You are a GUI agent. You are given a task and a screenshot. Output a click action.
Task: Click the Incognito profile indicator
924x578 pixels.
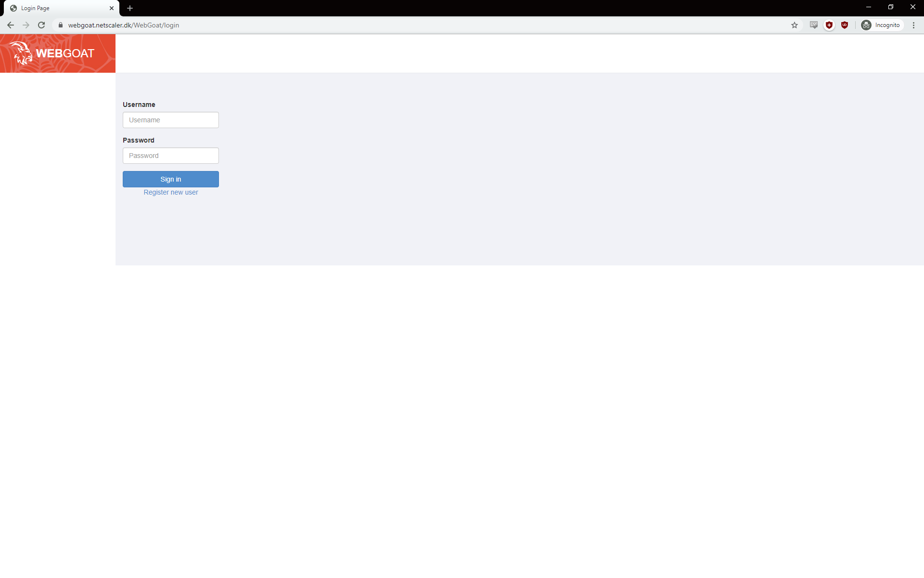(882, 25)
